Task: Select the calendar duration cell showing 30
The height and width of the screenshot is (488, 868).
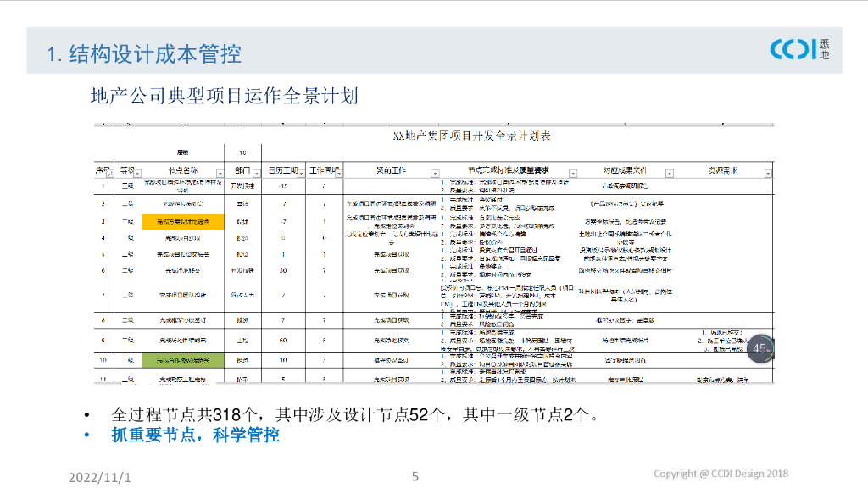Action: point(283,270)
